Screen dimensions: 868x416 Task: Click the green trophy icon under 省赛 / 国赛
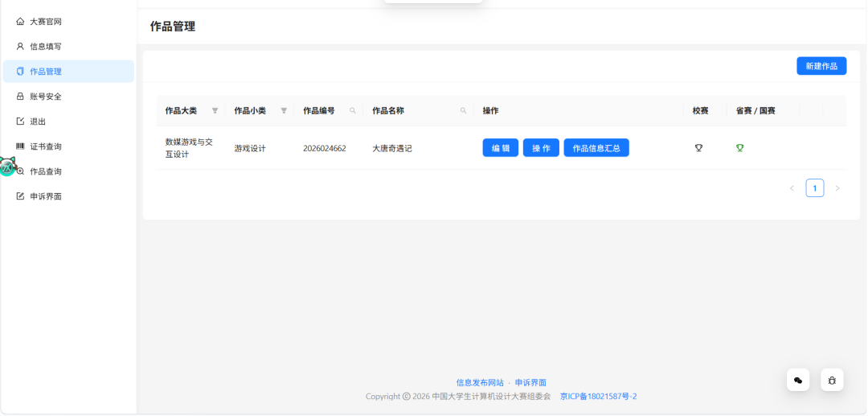click(x=739, y=148)
